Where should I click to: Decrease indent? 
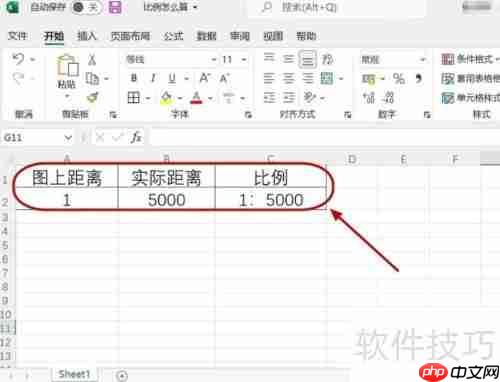(269, 98)
